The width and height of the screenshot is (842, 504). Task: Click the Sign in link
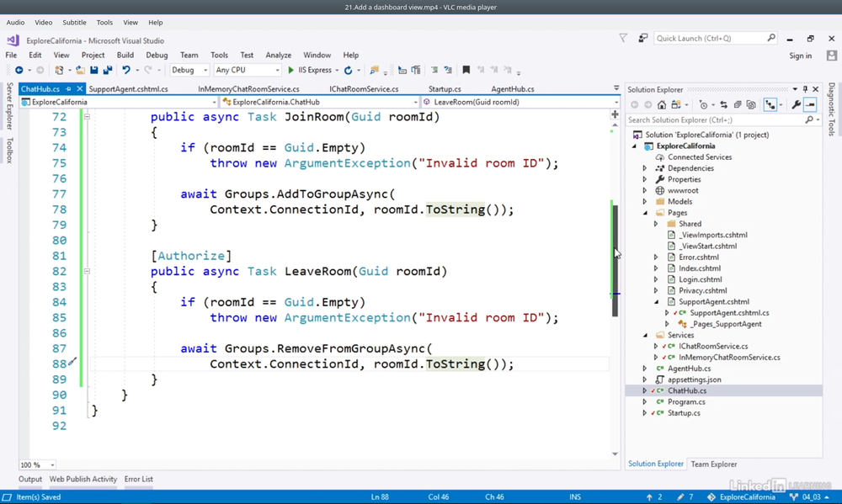(800, 56)
